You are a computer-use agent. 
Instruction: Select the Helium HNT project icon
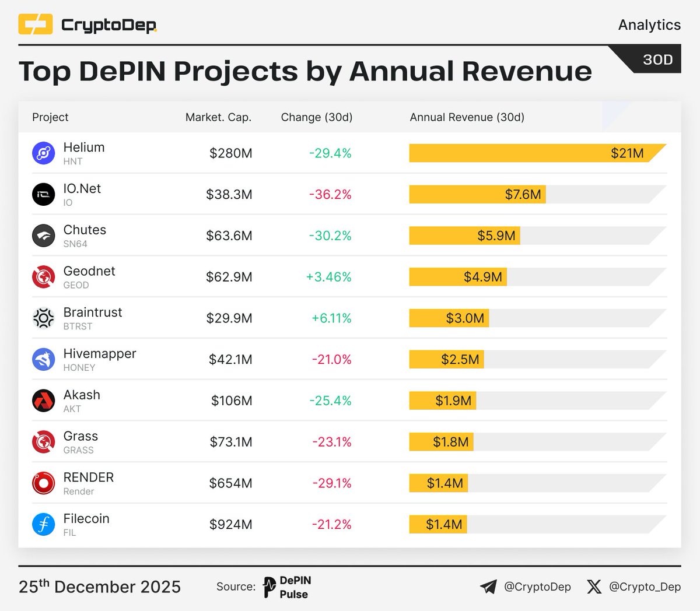44,153
